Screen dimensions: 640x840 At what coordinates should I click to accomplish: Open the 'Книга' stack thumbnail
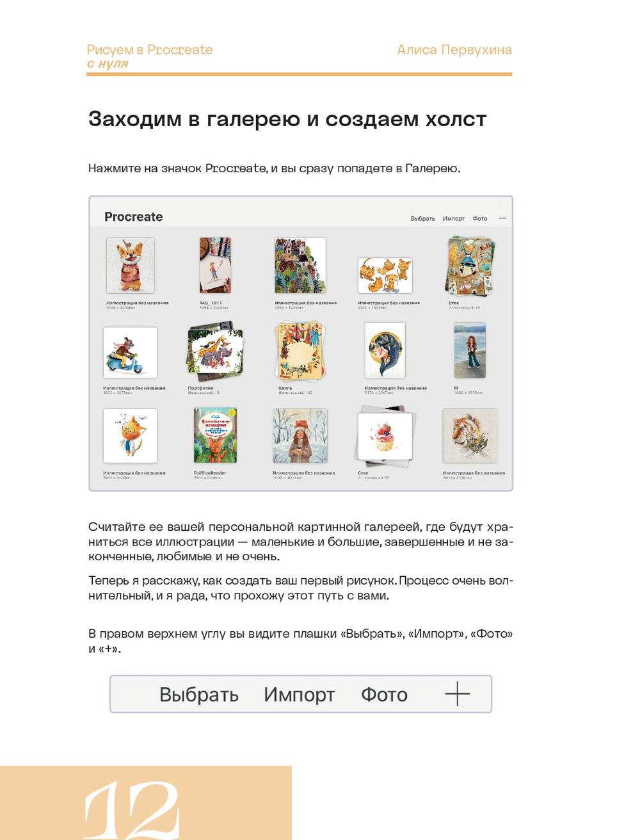coord(300,350)
